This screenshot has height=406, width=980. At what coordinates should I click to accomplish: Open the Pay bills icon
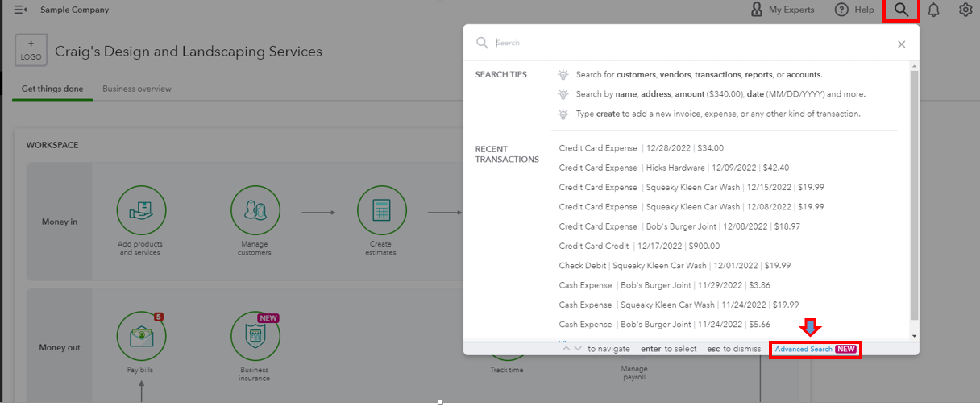pos(140,336)
